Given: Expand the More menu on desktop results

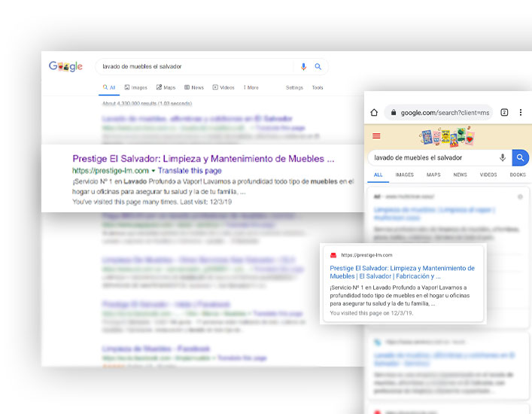Looking at the screenshot, I should tap(251, 87).
